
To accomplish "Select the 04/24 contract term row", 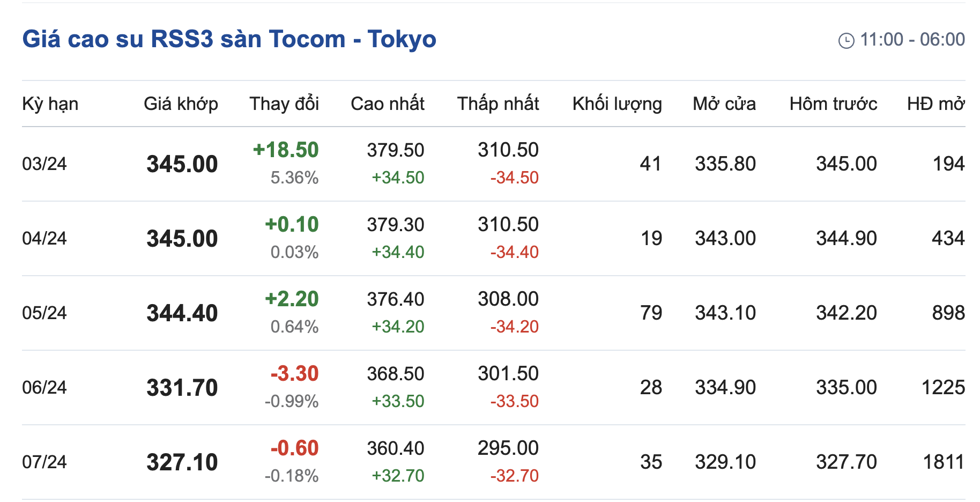I will [x=44, y=238].
